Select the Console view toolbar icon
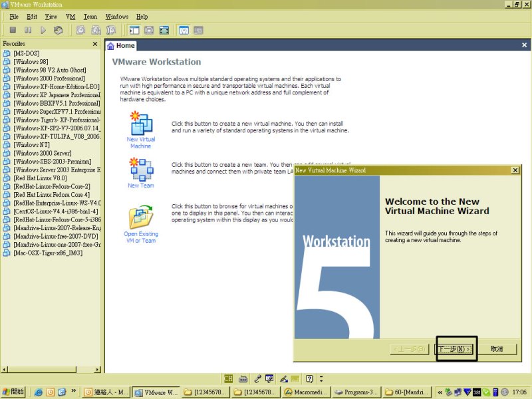 coord(198,30)
